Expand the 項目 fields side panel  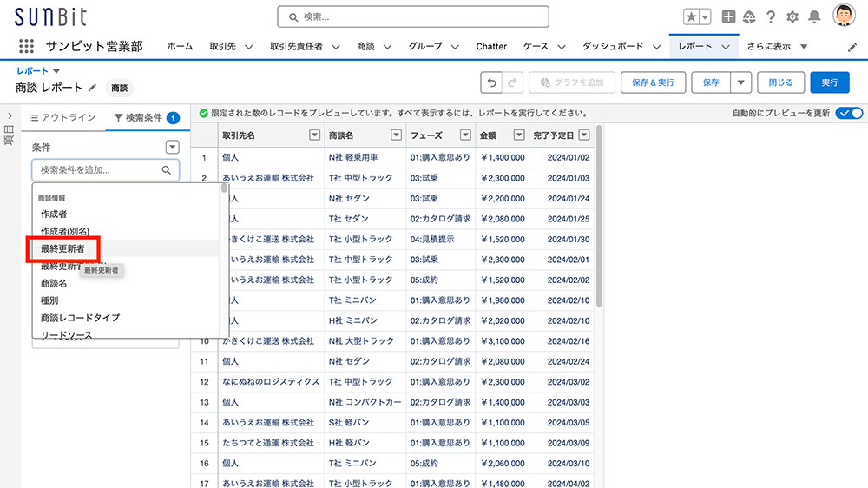(10, 115)
